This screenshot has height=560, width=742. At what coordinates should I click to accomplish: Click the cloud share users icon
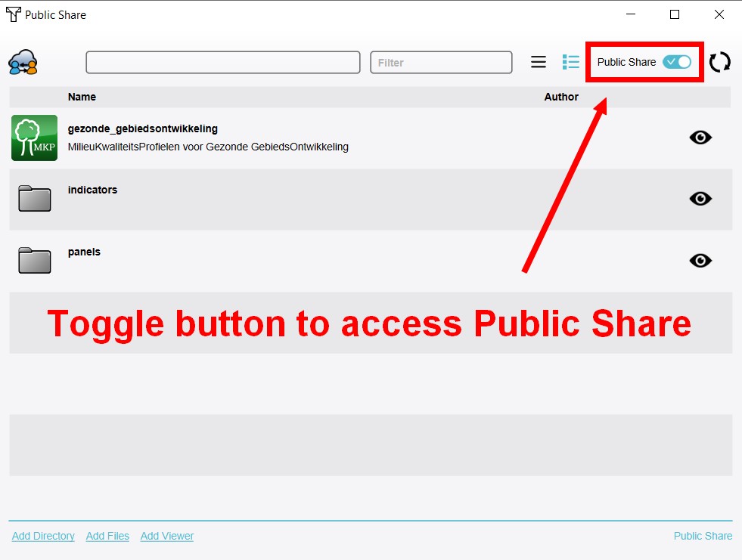tap(23, 62)
